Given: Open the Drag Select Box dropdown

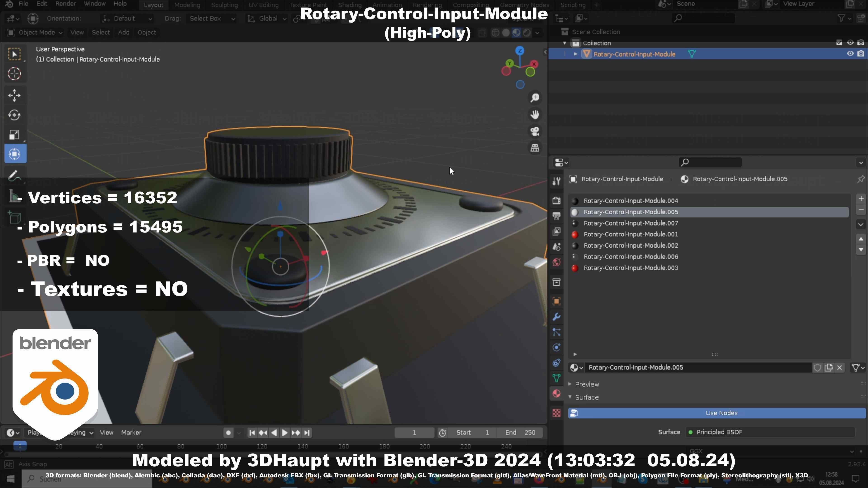Looking at the screenshot, I should [212, 19].
